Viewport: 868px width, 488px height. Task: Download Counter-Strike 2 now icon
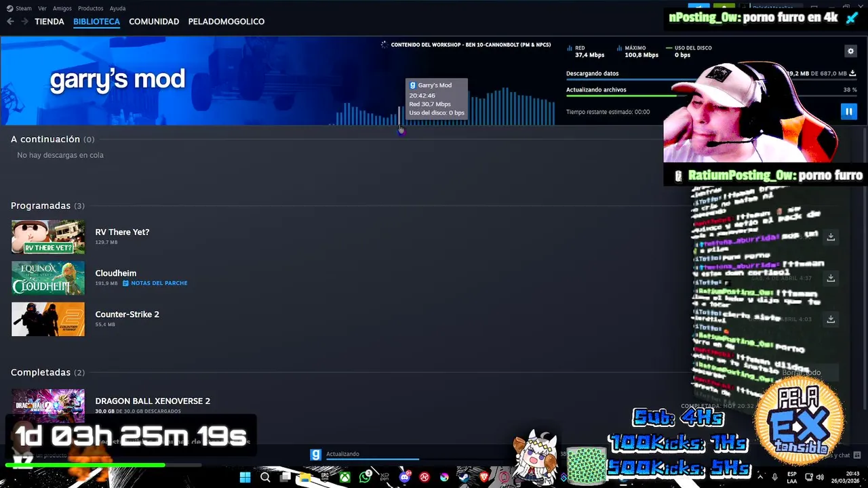pyautogui.click(x=831, y=319)
